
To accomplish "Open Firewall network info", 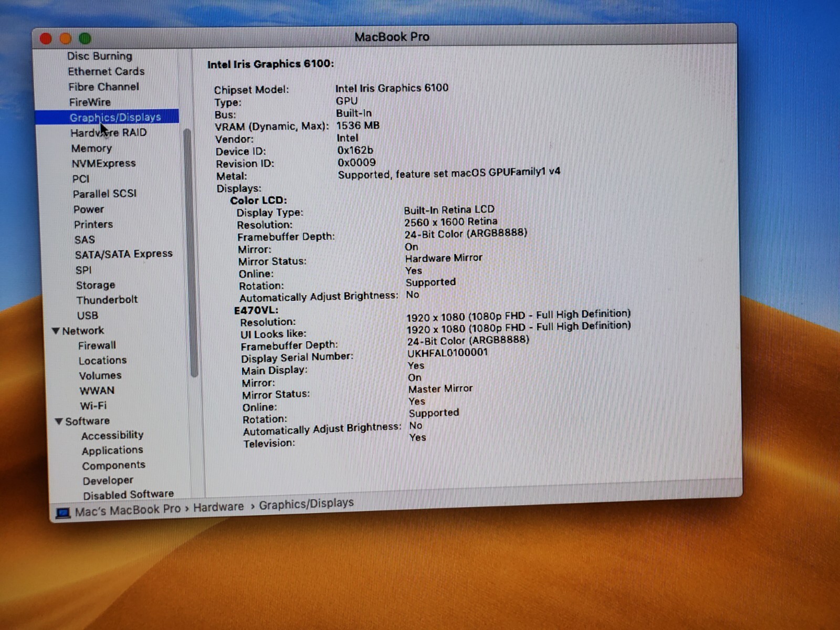I will [97, 345].
